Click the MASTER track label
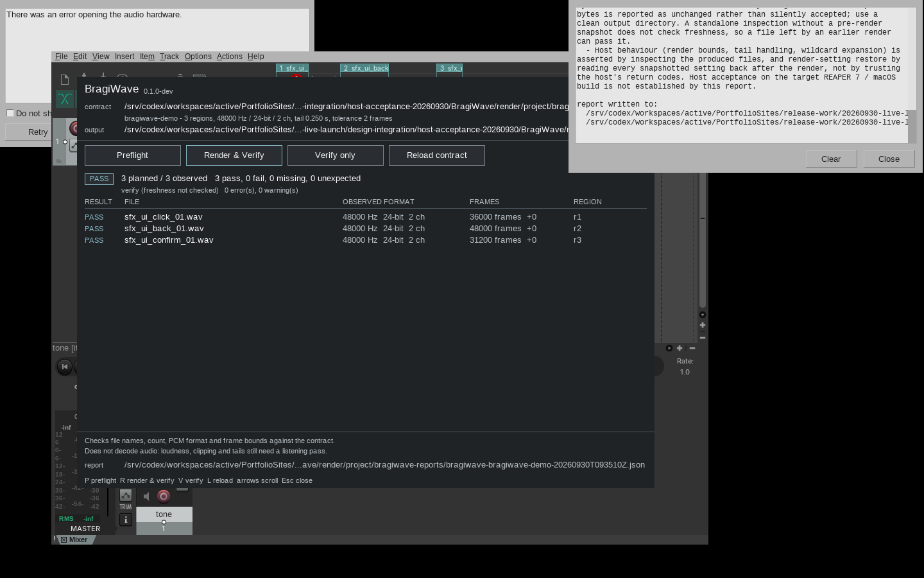This screenshot has width=924, height=578. 85,529
